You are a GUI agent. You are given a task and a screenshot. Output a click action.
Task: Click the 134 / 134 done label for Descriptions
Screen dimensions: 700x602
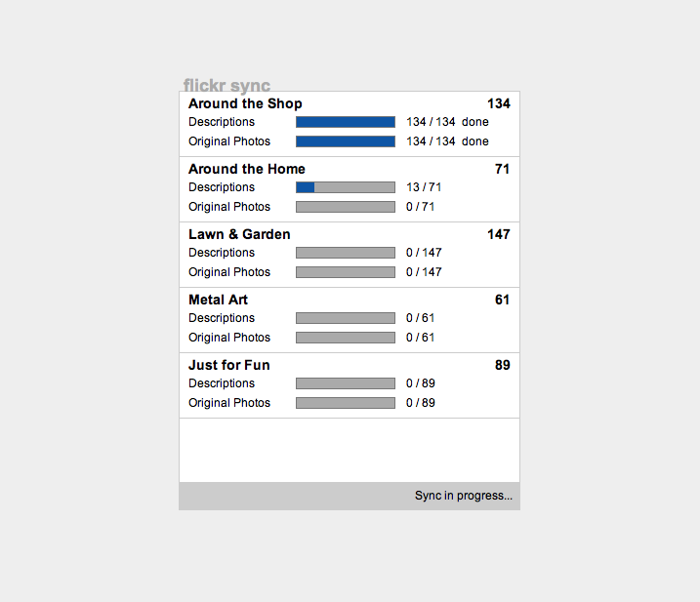[447, 122]
